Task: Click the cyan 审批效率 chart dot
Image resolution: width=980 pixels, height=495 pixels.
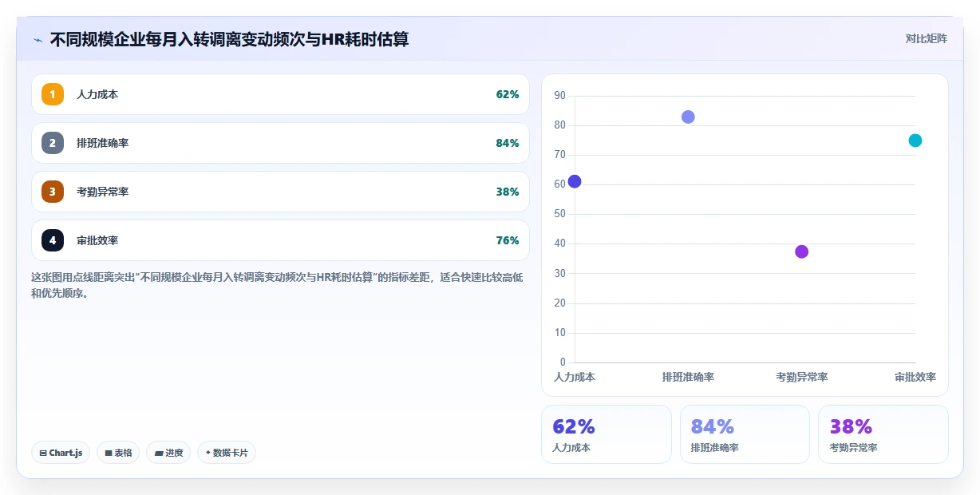Action: click(x=915, y=141)
